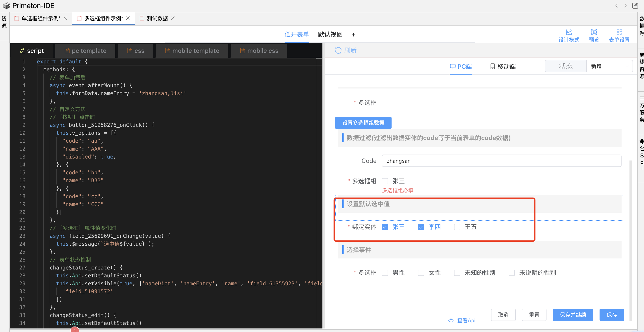This screenshot has width=644, height=332.
Task: Click the plus icon to add view
Action: point(353,35)
